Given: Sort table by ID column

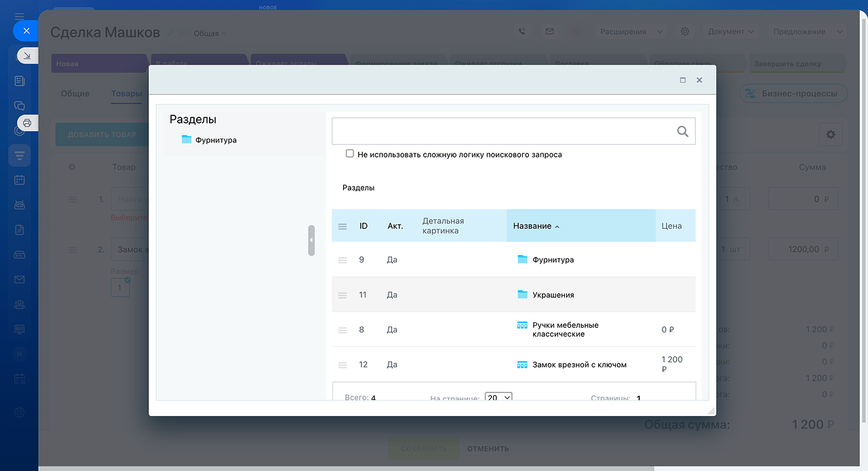Looking at the screenshot, I should tap(363, 226).
